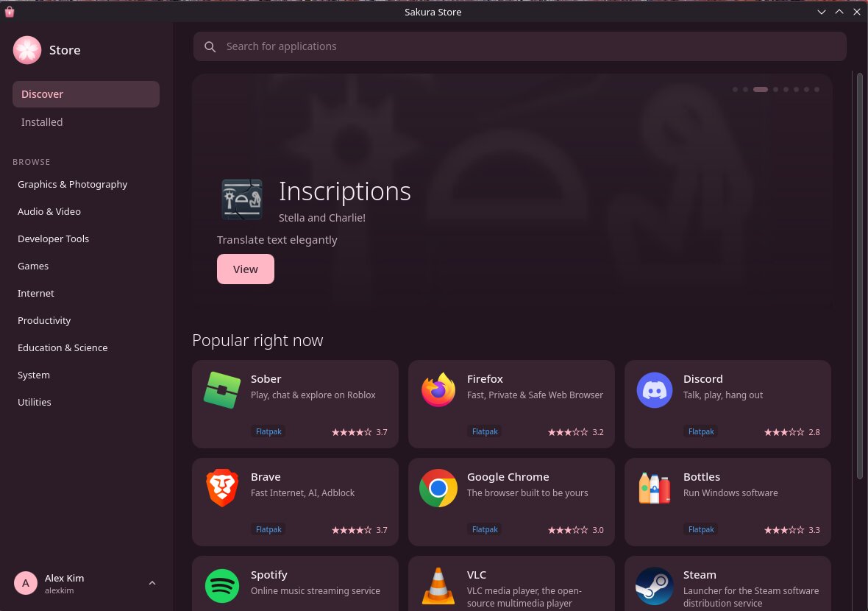This screenshot has width=868, height=611.
Task: Click the View button for Inscriptions
Action: [x=245, y=269]
